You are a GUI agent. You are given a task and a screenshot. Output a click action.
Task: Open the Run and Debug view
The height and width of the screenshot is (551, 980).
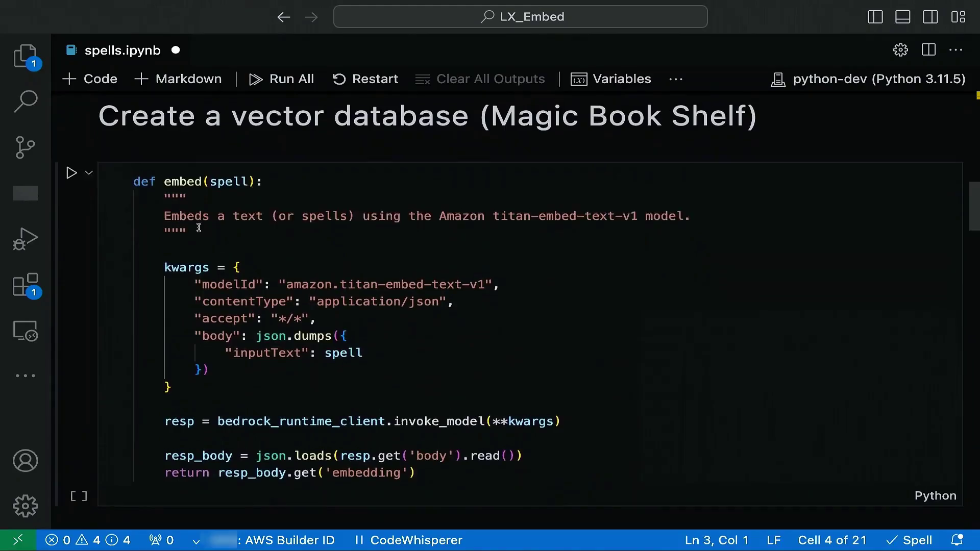25,239
